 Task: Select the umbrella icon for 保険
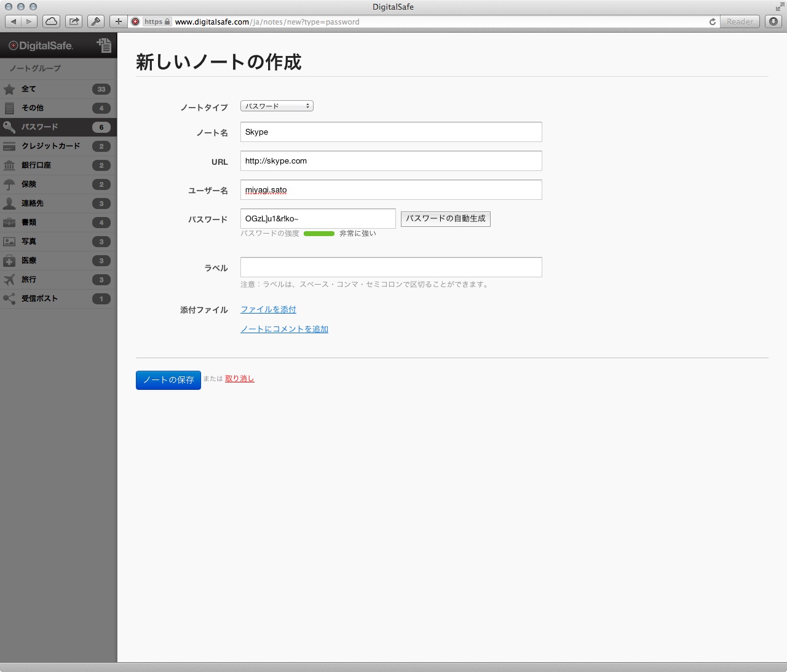[x=9, y=184]
